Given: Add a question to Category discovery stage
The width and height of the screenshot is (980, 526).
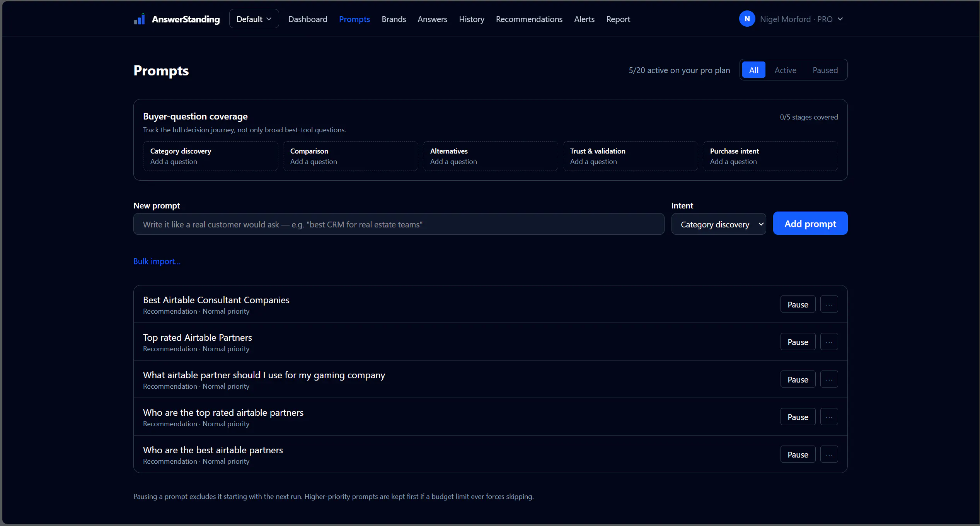Looking at the screenshot, I should (211, 156).
